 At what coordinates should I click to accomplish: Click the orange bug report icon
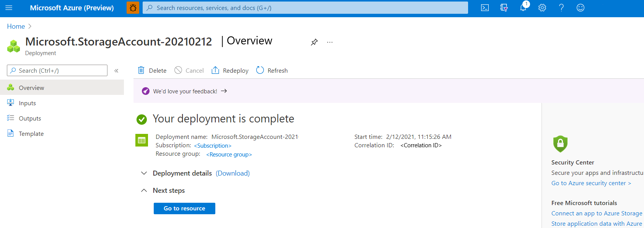pyautogui.click(x=133, y=8)
